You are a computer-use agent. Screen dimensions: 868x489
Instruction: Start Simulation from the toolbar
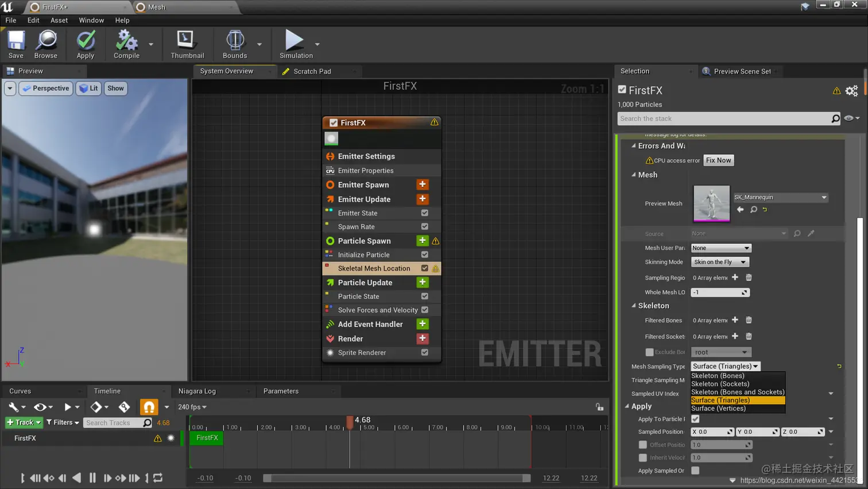click(296, 44)
